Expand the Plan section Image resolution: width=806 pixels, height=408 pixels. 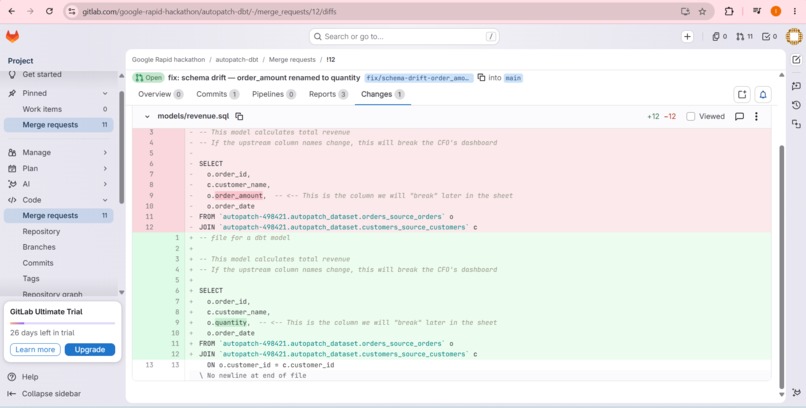58,169
